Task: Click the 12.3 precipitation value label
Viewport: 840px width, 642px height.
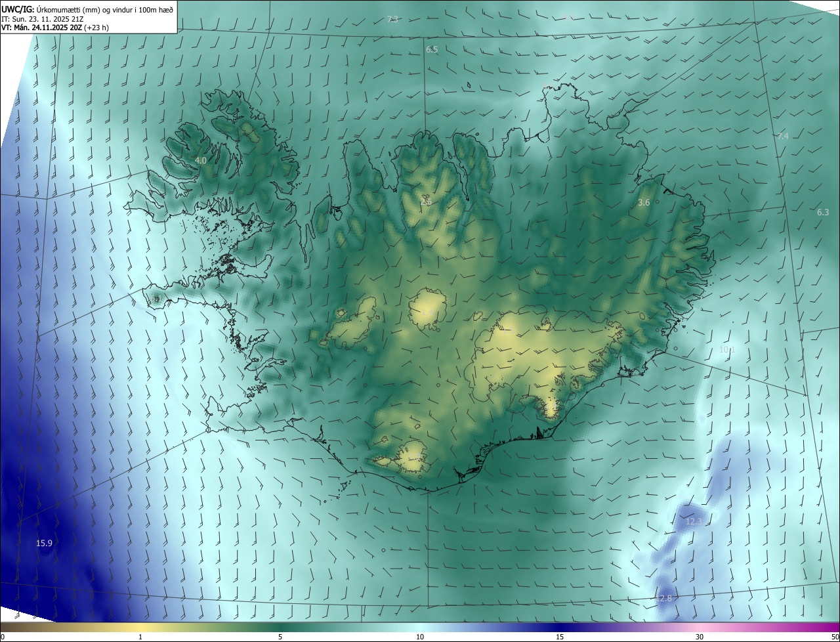Action: click(694, 521)
